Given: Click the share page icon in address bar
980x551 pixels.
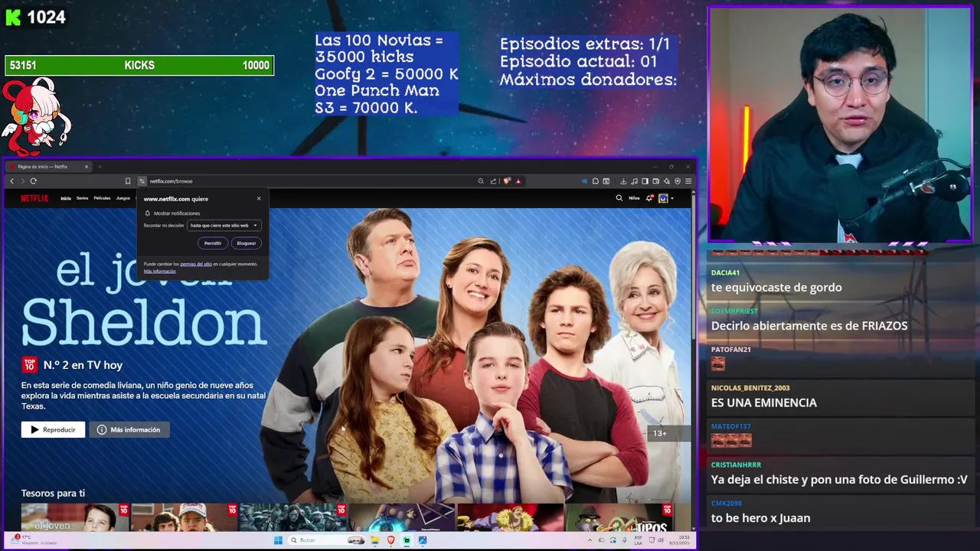Looking at the screenshot, I should (493, 181).
